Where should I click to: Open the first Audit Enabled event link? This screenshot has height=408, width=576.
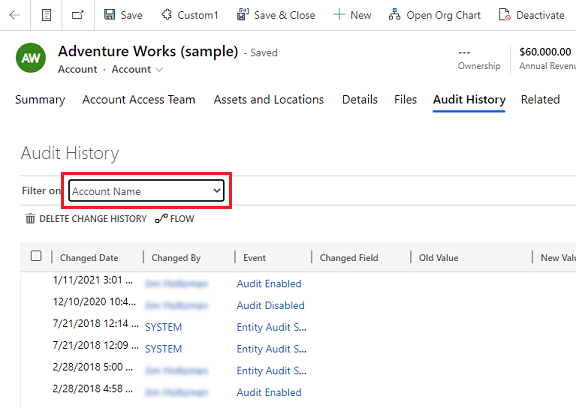(269, 284)
